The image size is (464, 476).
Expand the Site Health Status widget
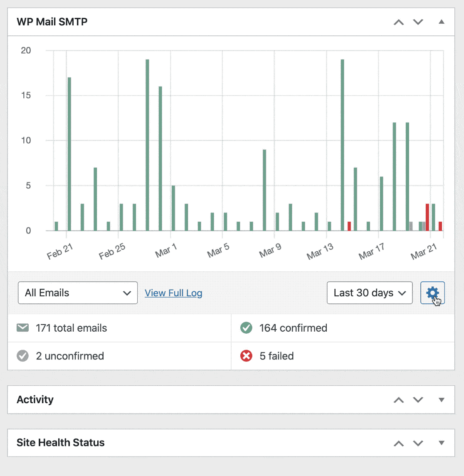[x=441, y=443]
